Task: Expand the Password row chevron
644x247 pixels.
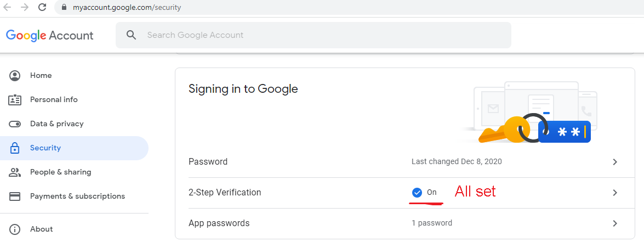Action: [615, 162]
